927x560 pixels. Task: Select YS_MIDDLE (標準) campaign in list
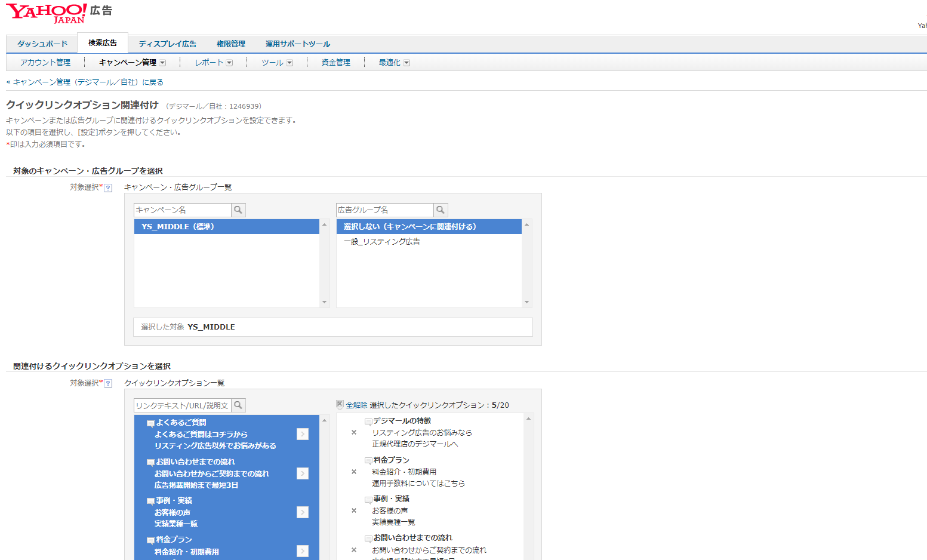click(227, 227)
